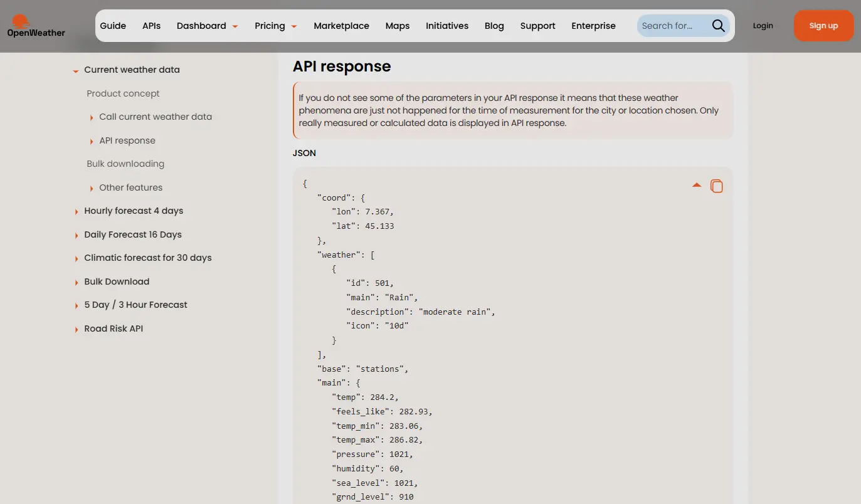The width and height of the screenshot is (861, 504).
Task: Open the Marketplace page from the navbar
Action: (x=341, y=26)
